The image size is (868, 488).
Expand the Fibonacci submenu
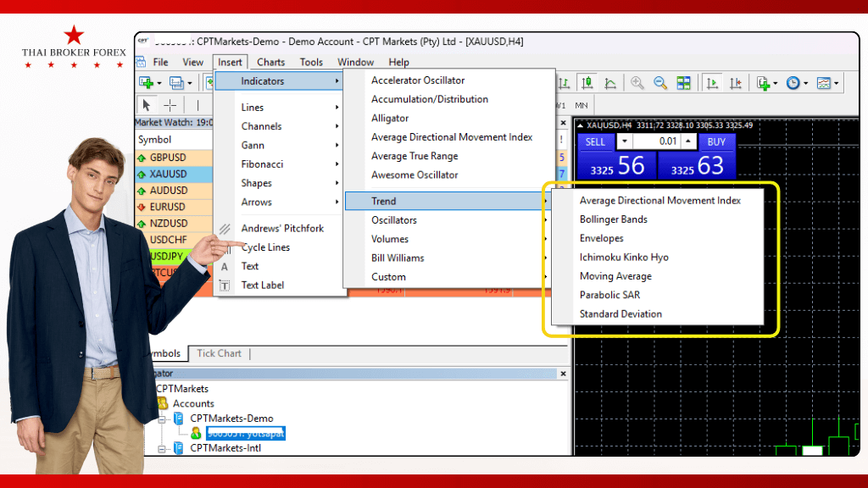tap(278, 164)
